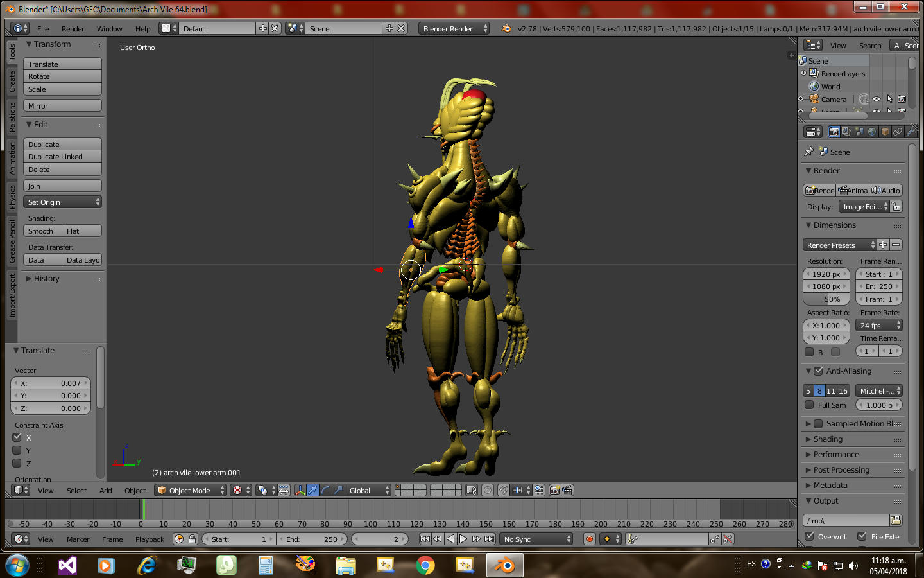Toggle Camera visibility eye in outliner
This screenshot has height=578, width=924.
pyautogui.click(x=877, y=99)
